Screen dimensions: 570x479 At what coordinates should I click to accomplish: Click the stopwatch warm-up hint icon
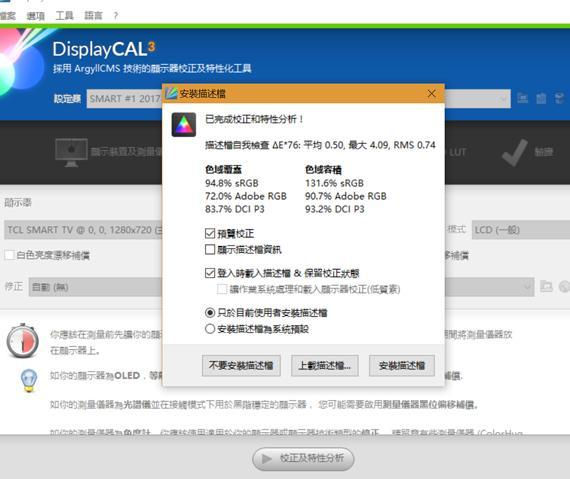(x=23, y=341)
